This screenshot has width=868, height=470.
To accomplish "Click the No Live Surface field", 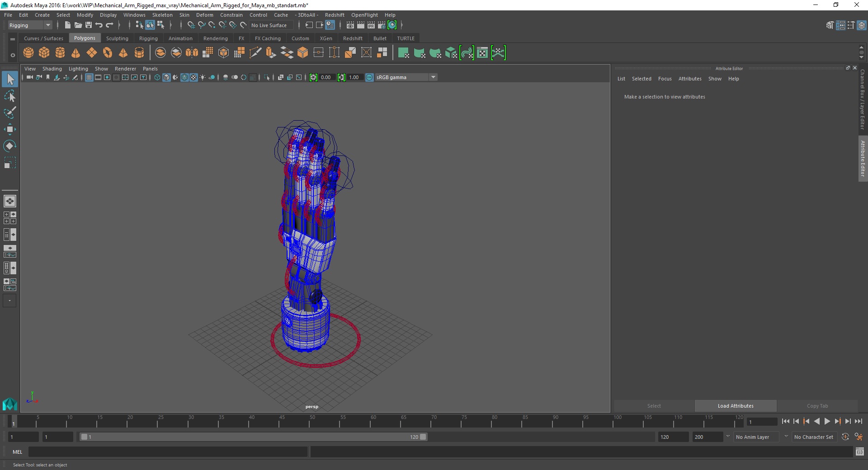I will pos(271,25).
